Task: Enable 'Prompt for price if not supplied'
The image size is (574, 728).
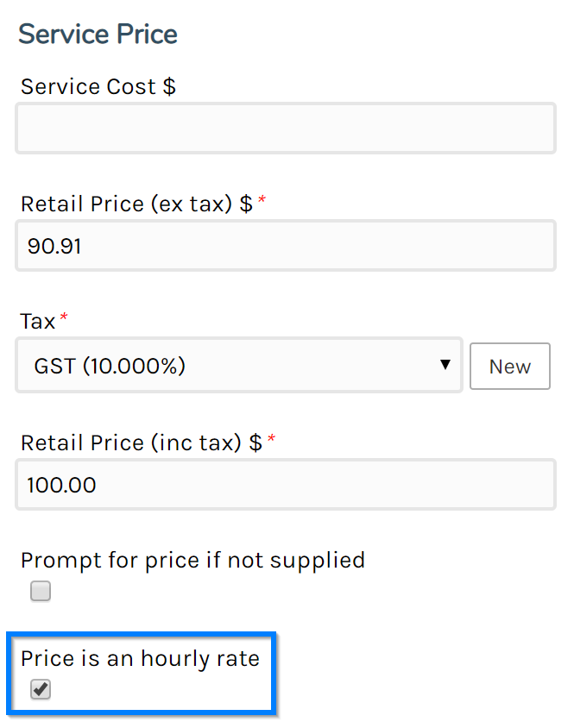Action: [40, 591]
